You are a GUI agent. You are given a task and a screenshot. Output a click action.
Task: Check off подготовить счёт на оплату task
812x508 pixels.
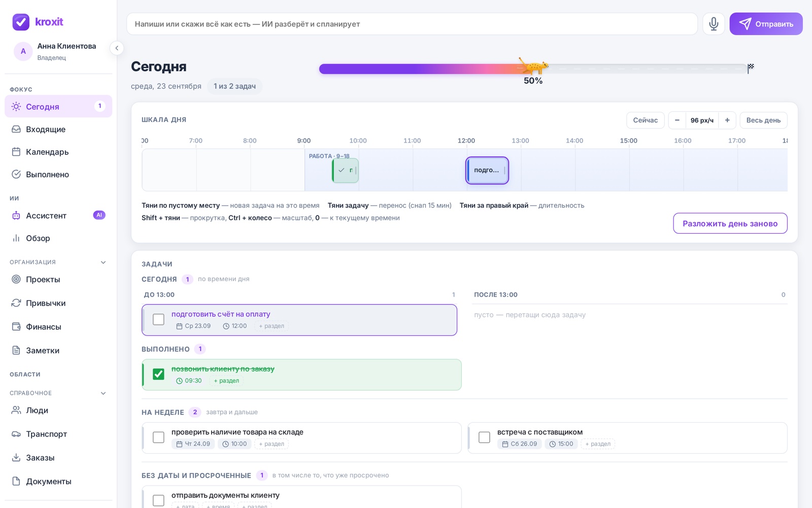pos(158,320)
